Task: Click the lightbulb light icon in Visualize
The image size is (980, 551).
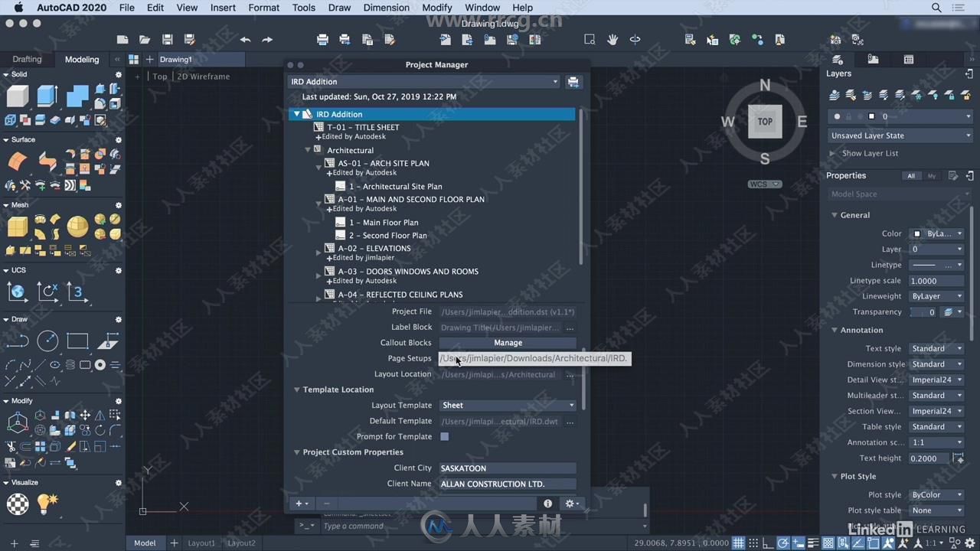Action: (47, 504)
